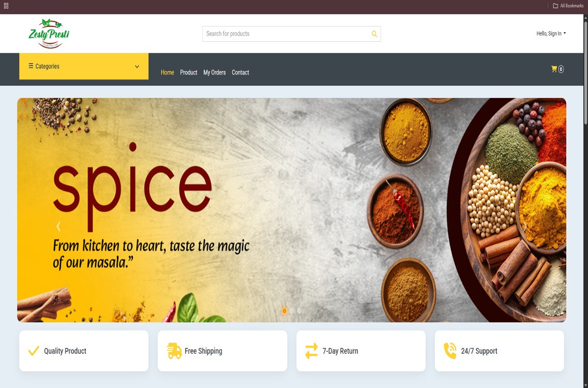This screenshot has height=388, width=588.
Task: Click the ZestyPresti logo
Action: pos(49,34)
